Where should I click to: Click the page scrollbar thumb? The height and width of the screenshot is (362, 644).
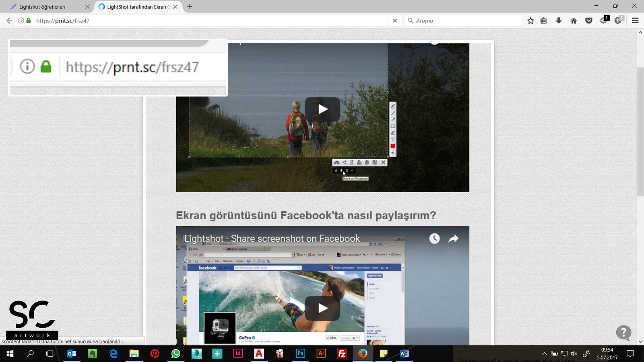[x=640, y=132]
